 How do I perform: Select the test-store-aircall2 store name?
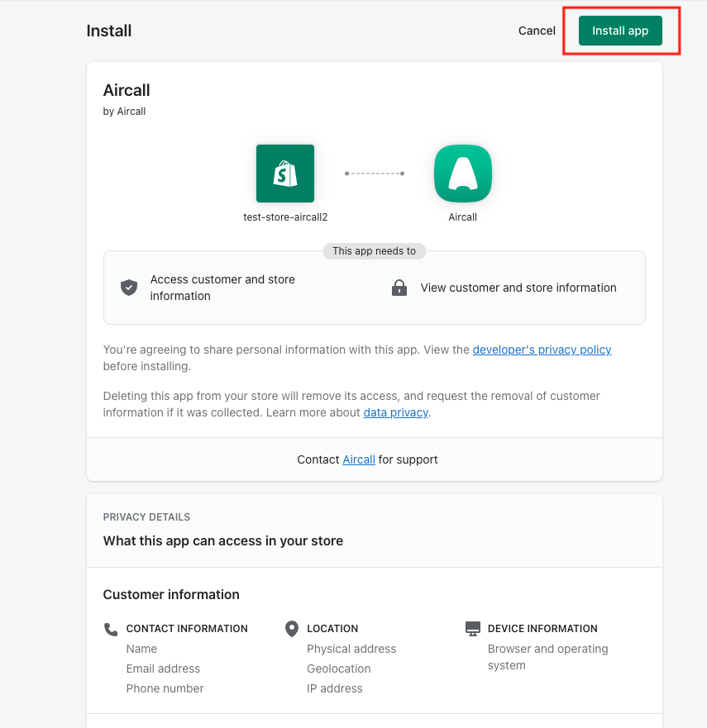coord(285,216)
